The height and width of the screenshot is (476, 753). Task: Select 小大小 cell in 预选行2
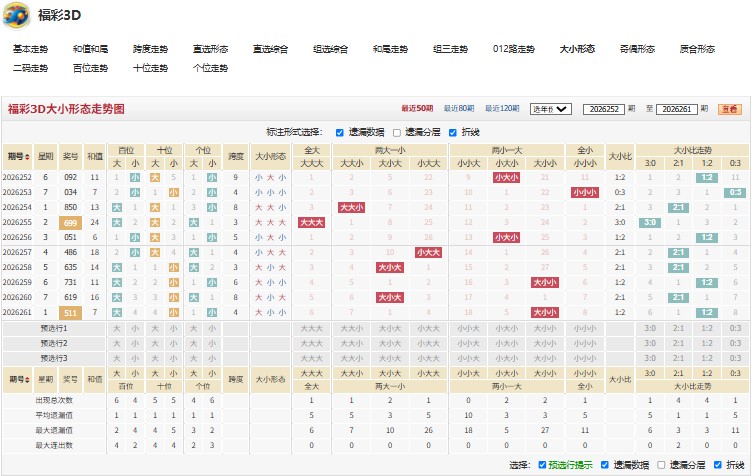click(x=506, y=343)
